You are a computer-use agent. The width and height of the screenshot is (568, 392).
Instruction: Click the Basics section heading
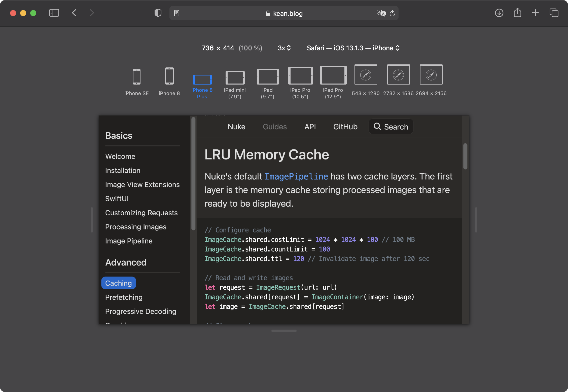point(119,136)
